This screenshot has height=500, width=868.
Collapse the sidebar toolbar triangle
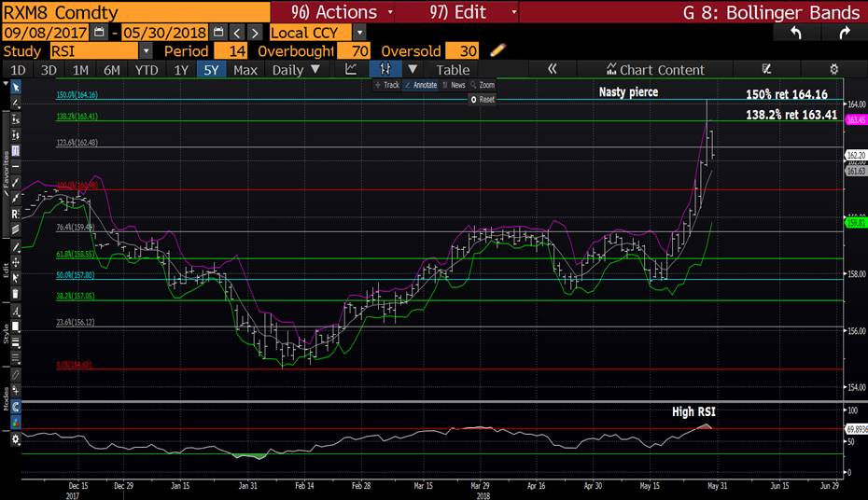tap(6, 84)
